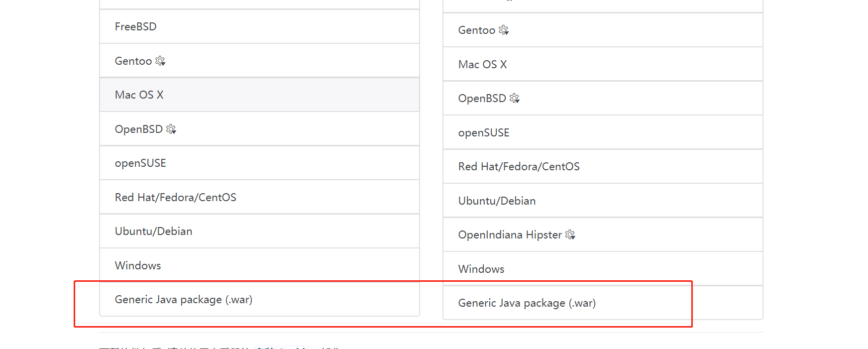Choose highlighted Mac OS X in left list
The width and height of the screenshot is (868, 349).
[x=259, y=95]
